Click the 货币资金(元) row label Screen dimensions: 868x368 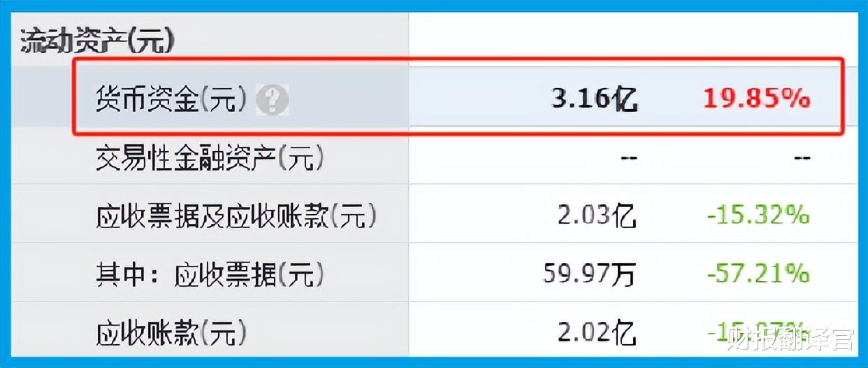(x=171, y=101)
